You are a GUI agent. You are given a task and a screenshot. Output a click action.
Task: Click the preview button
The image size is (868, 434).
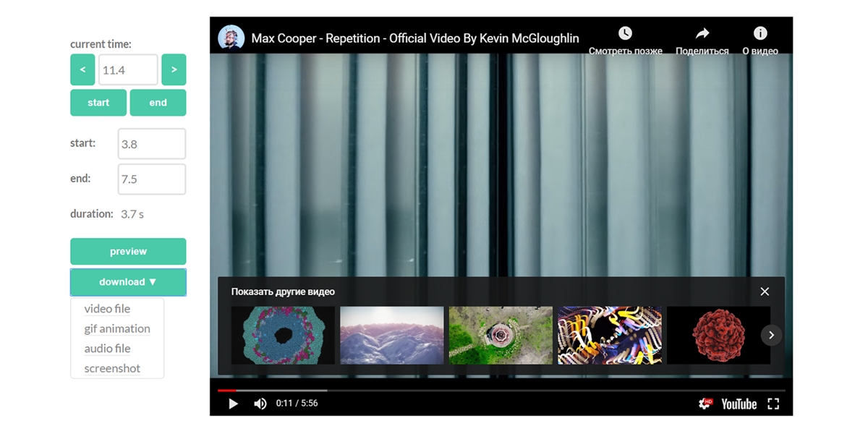tap(128, 251)
